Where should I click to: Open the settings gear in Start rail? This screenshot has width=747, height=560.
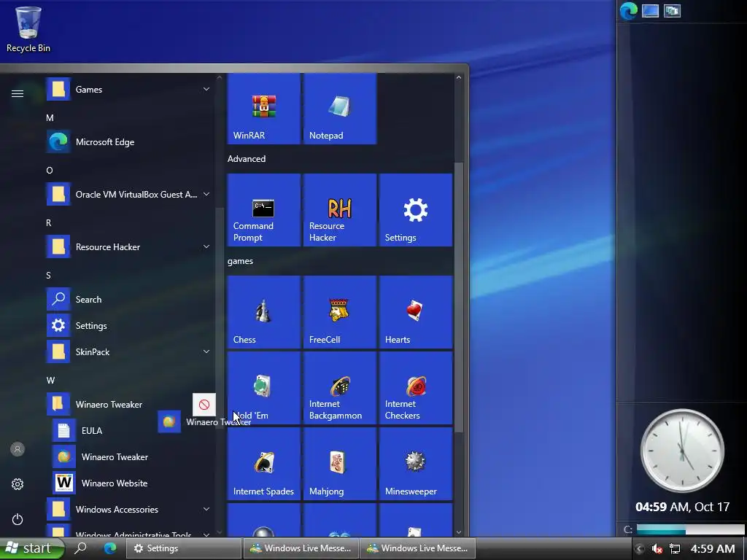tap(18, 484)
